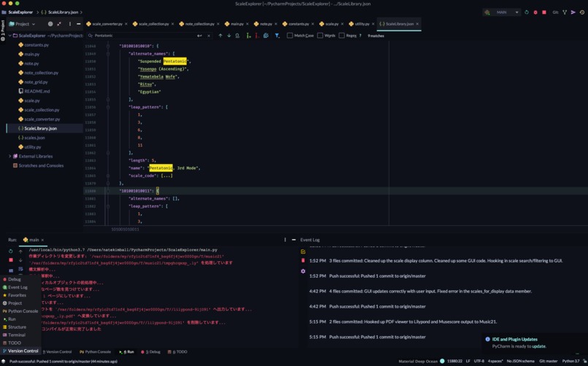
Task: Click the update link in notification
Action: (x=538, y=346)
